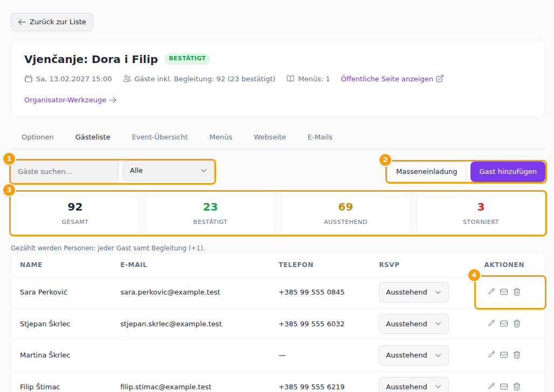Send email to Sara Perković via envelope icon
This screenshot has width=554, height=392.
click(x=504, y=292)
